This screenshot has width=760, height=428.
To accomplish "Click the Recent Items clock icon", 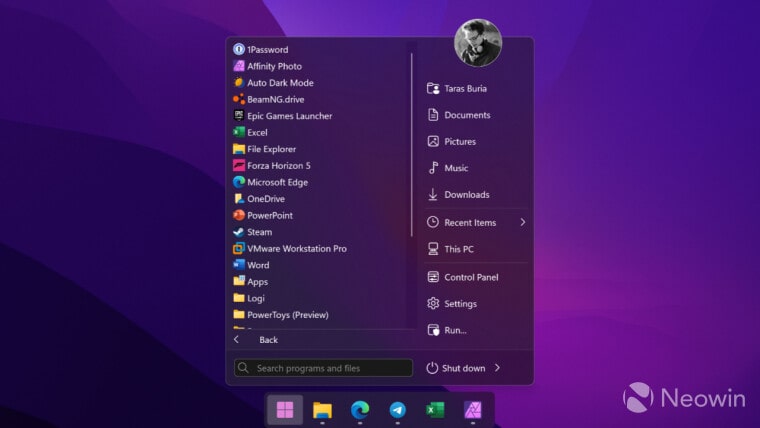I will point(433,222).
